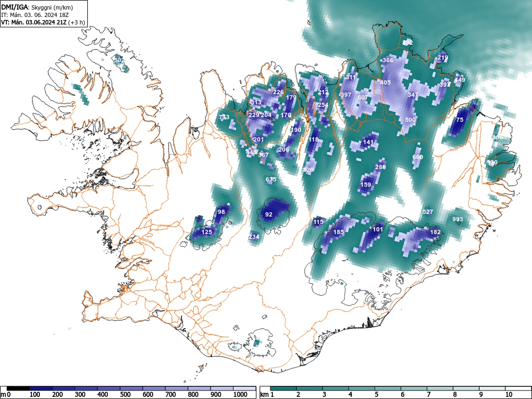Screen dimensions: 532x399
Task: Click the map value 347
Action: click(x=413, y=95)
